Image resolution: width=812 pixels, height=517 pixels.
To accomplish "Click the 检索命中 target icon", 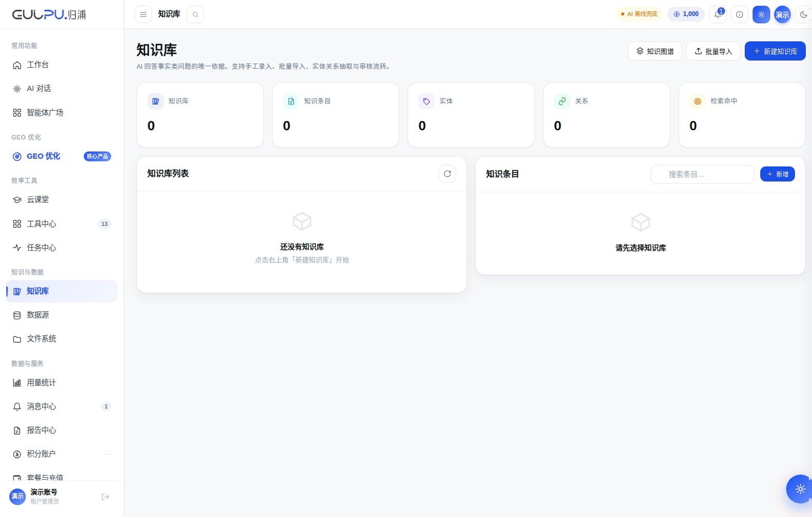I will (x=698, y=101).
